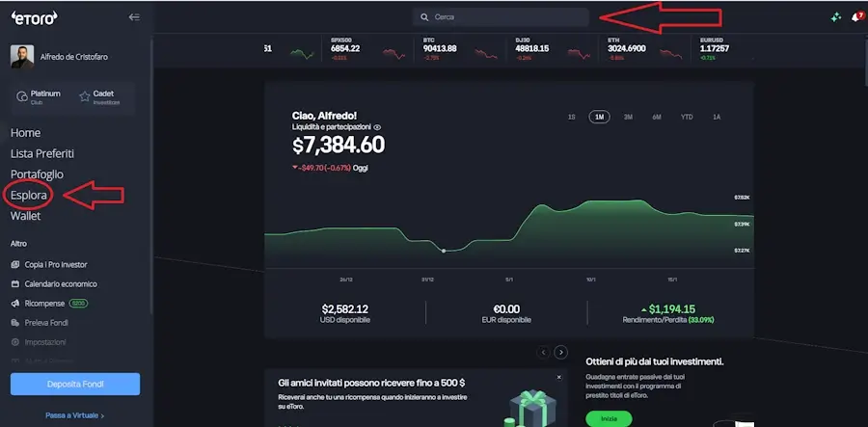Open Impostazioni settings
868x427 pixels.
[x=45, y=342]
